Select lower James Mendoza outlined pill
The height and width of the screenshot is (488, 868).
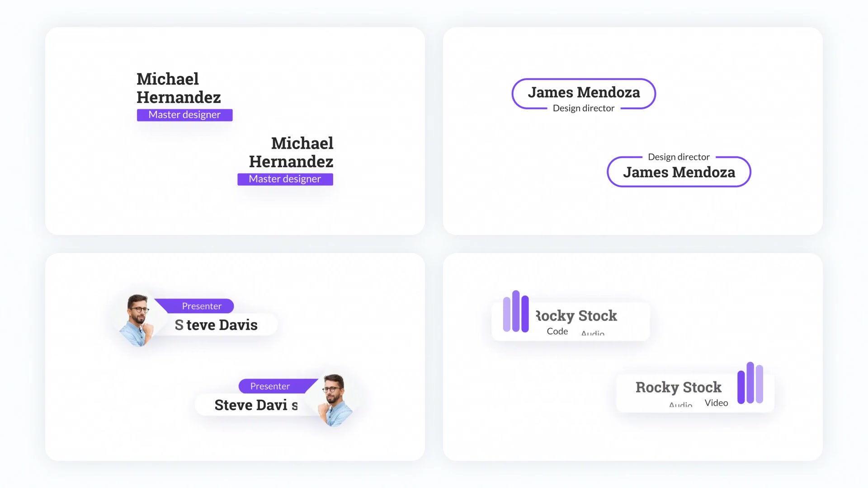679,172
